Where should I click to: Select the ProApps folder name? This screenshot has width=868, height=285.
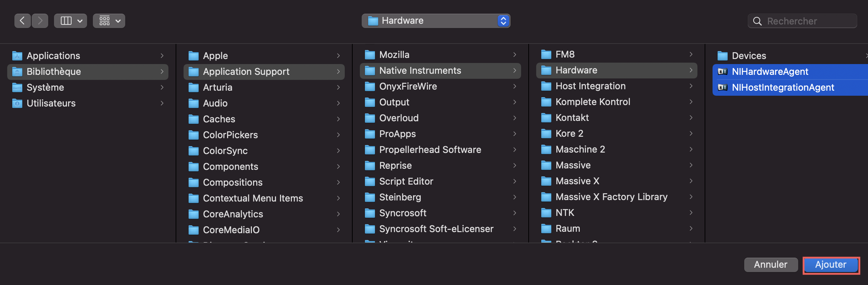[398, 134]
